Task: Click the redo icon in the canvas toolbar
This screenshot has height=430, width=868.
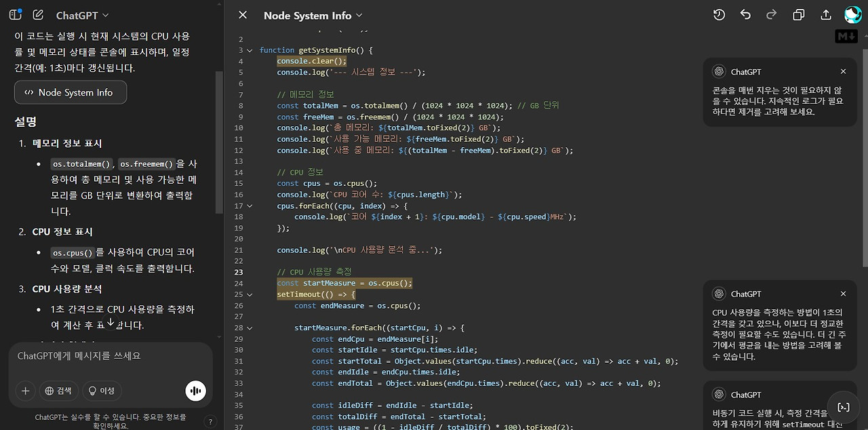Action: pyautogui.click(x=772, y=14)
